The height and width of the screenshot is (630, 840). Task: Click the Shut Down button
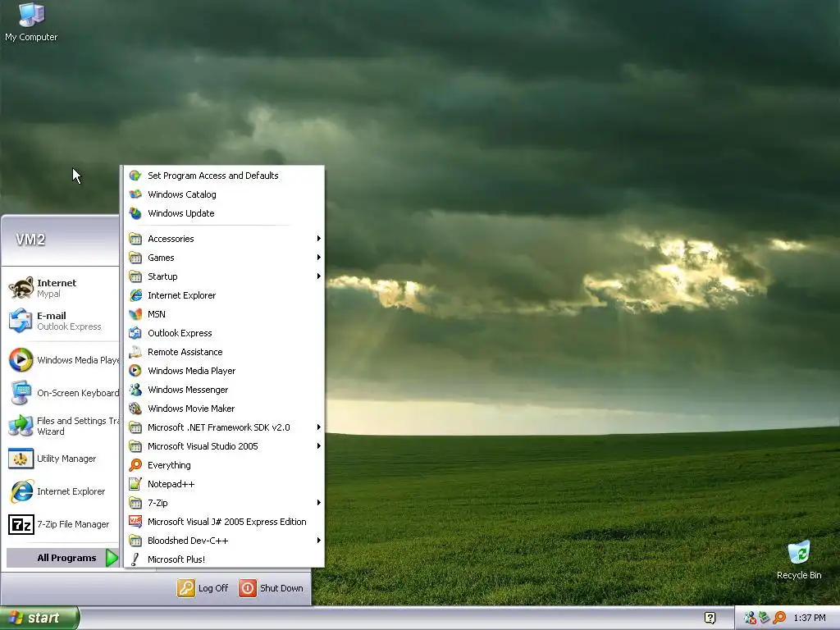pyautogui.click(x=271, y=587)
